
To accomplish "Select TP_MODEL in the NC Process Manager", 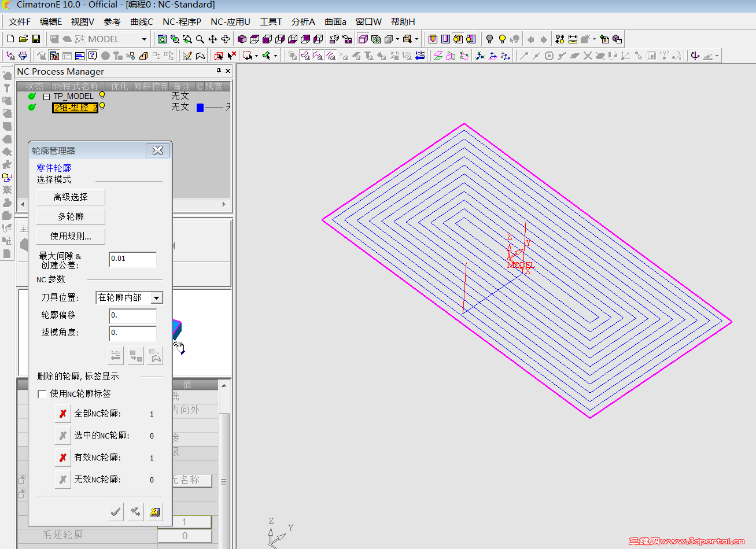I will pyautogui.click(x=73, y=96).
